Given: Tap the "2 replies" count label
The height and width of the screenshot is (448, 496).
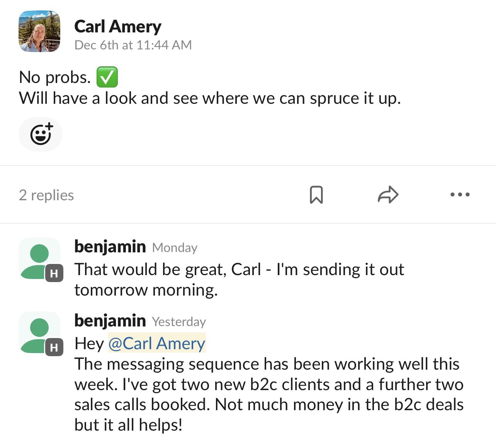Looking at the screenshot, I should [46, 195].
